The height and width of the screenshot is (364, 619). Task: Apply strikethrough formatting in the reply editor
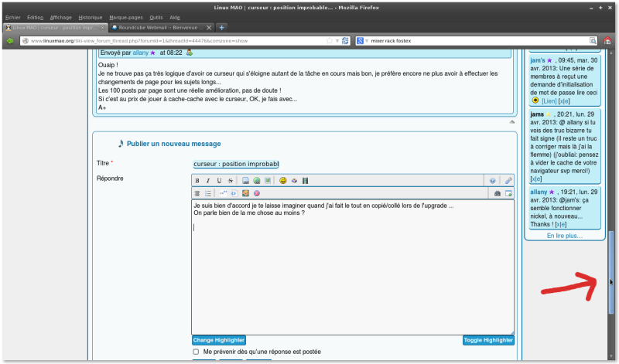230,181
